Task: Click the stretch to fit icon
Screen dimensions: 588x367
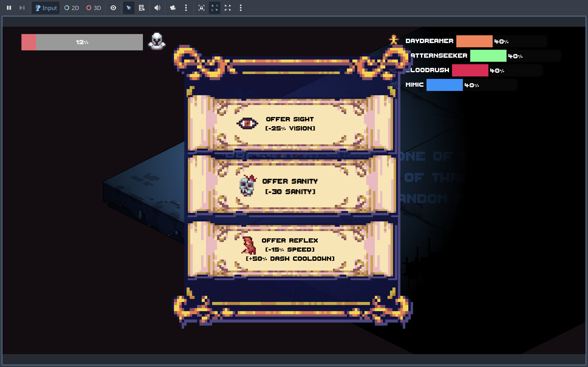Action: pos(228,8)
